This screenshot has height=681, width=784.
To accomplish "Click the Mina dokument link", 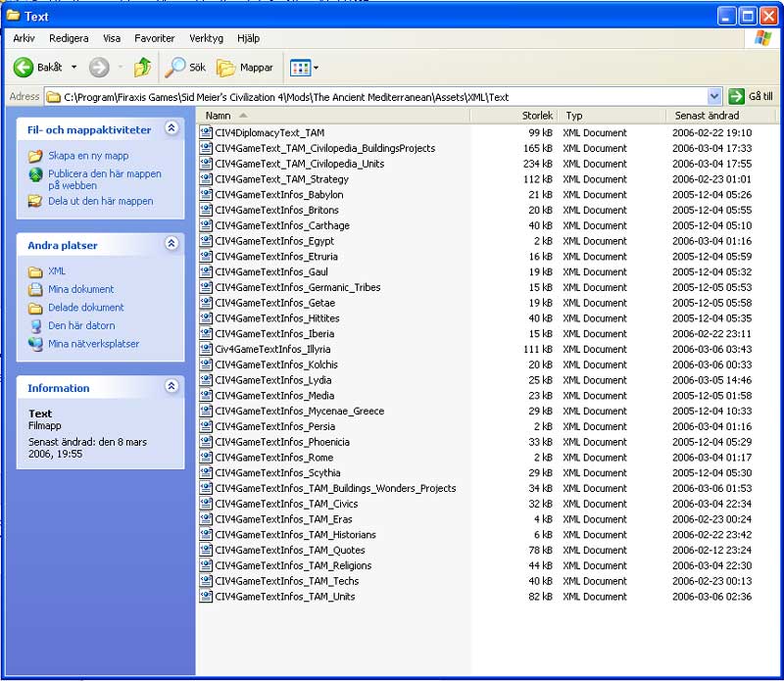I will 80,289.
